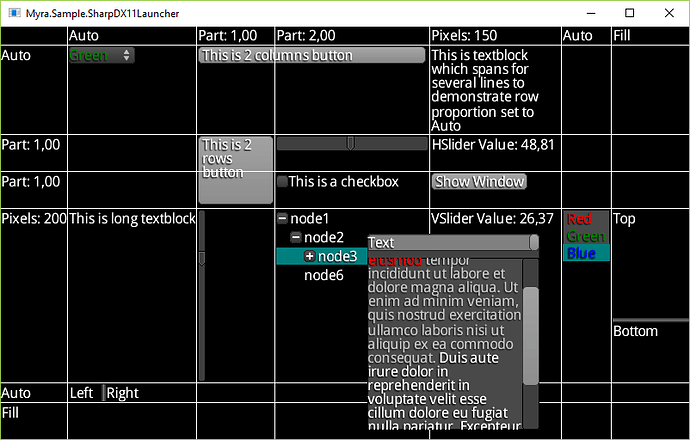This screenshot has width=690, height=440.
Task: Click the "This is long textblock" text
Action: click(132, 218)
